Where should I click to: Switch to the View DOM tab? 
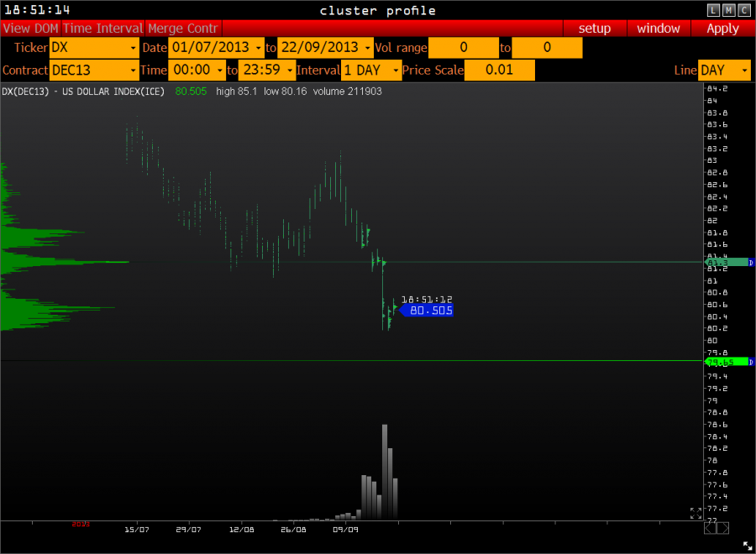coord(30,29)
